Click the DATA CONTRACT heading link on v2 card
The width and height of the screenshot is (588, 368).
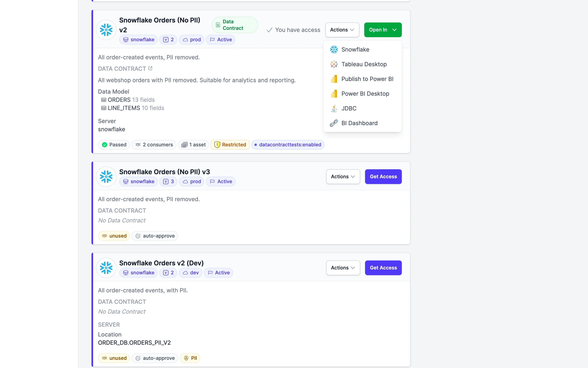[x=122, y=69]
